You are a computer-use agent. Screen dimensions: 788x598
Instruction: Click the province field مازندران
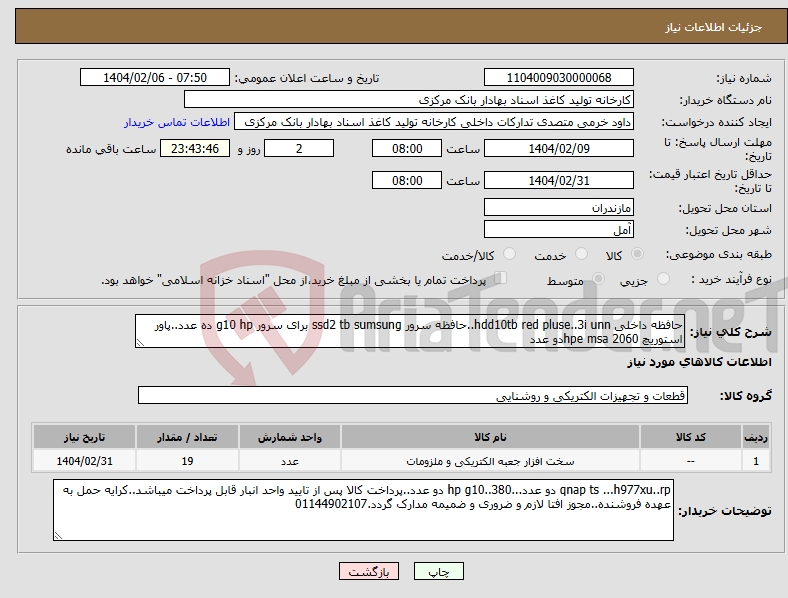558,207
